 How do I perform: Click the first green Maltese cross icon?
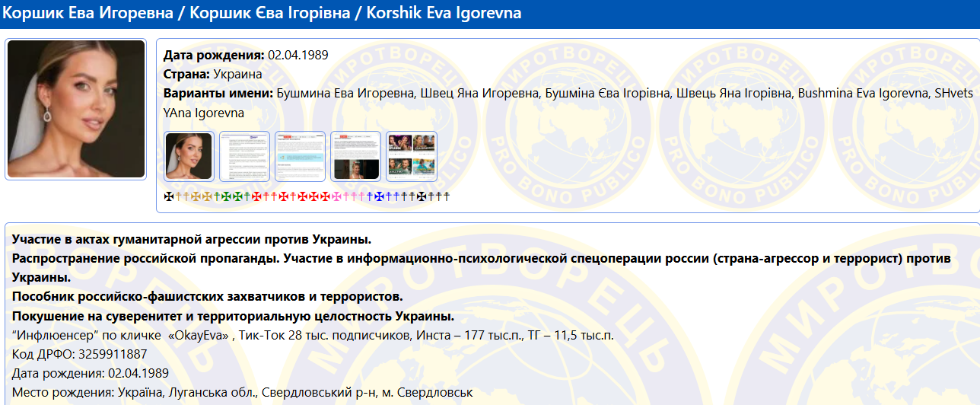[226, 196]
